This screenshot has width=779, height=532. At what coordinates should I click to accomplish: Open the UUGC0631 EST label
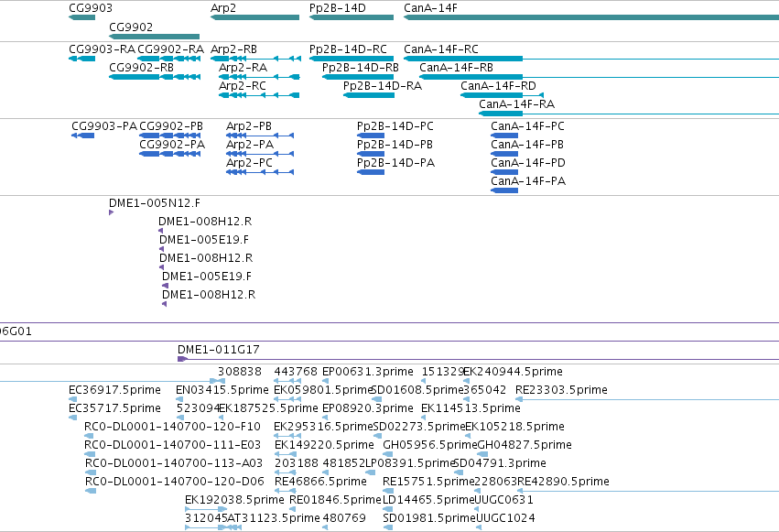click(503, 500)
